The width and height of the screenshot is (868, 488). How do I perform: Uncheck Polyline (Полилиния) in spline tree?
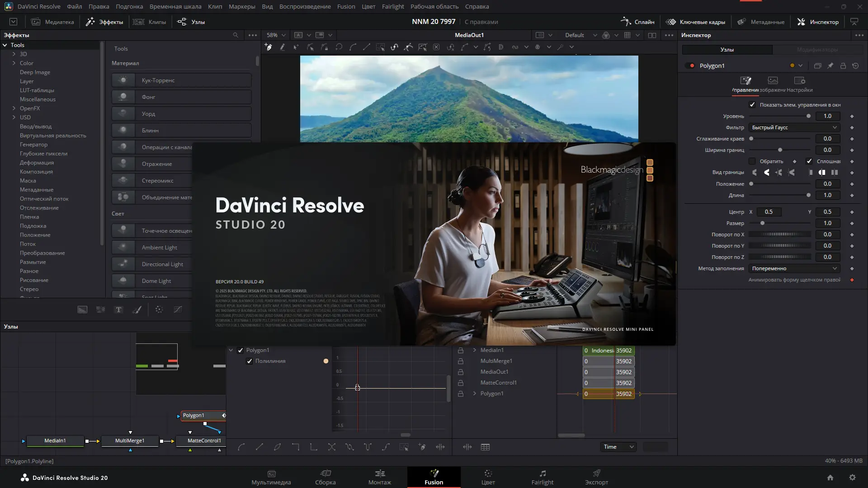click(x=250, y=361)
